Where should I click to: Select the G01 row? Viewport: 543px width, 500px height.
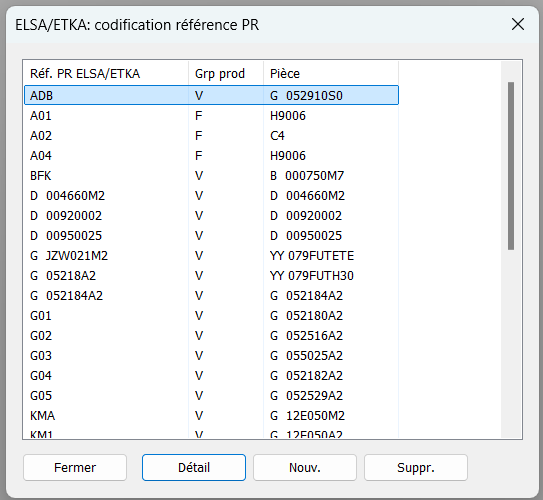[x=211, y=316]
